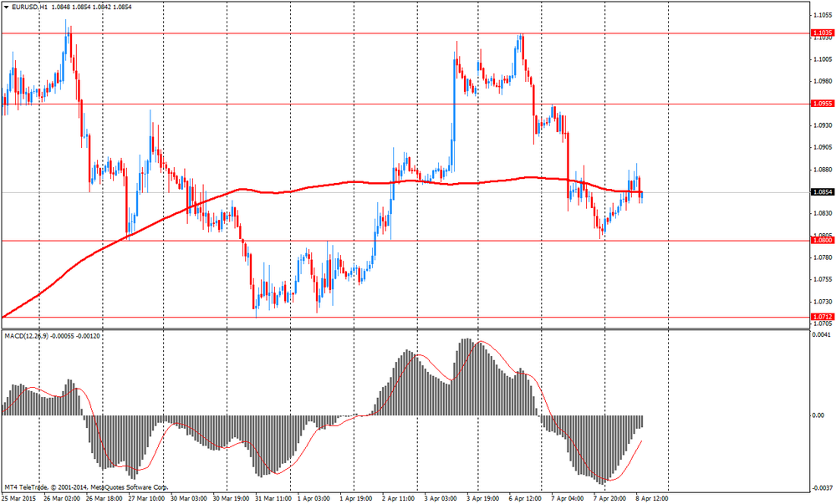
Task: Select the red 1.0800 price level tag
Action: pos(821,240)
